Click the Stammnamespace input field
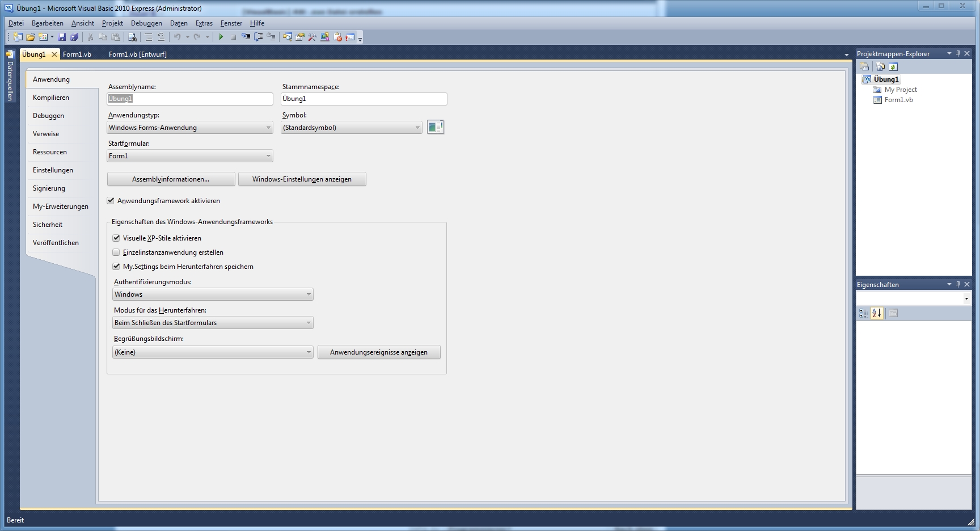 [x=364, y=99]
